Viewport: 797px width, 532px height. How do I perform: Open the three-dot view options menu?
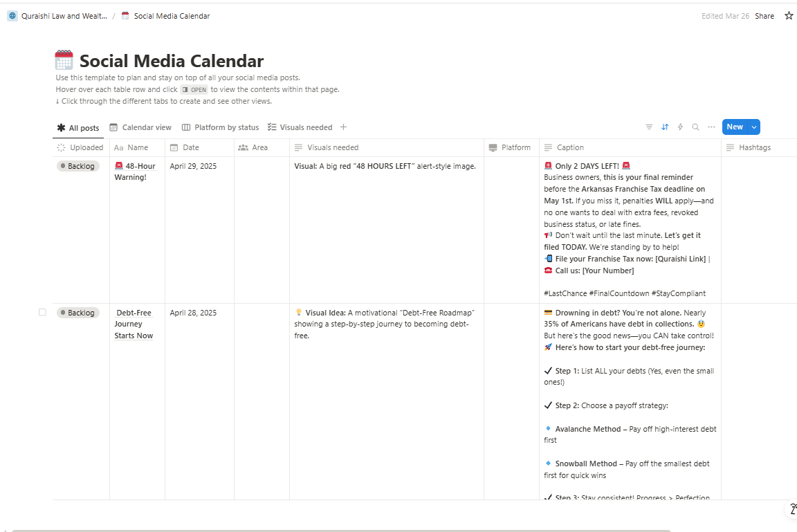point(711,127)
